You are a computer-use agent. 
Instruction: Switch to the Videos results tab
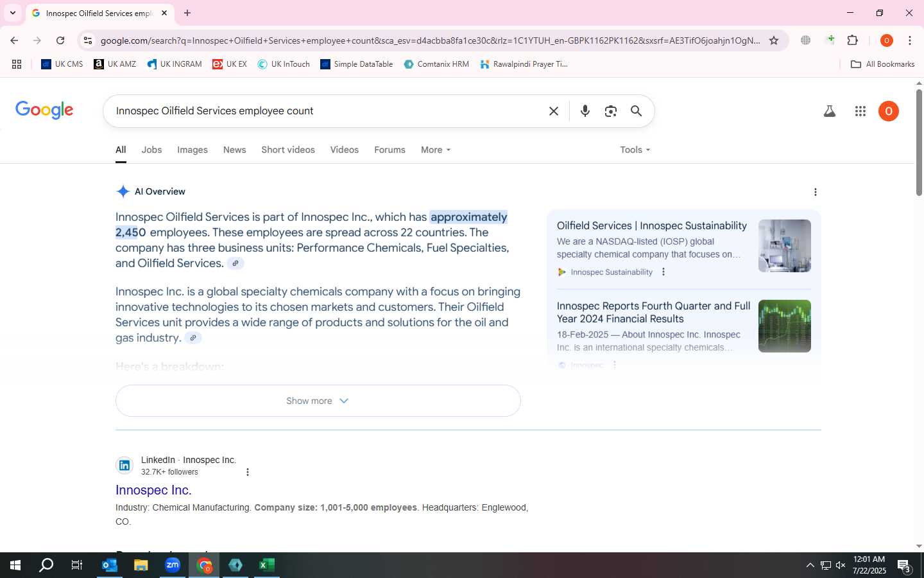coord(345,150)
